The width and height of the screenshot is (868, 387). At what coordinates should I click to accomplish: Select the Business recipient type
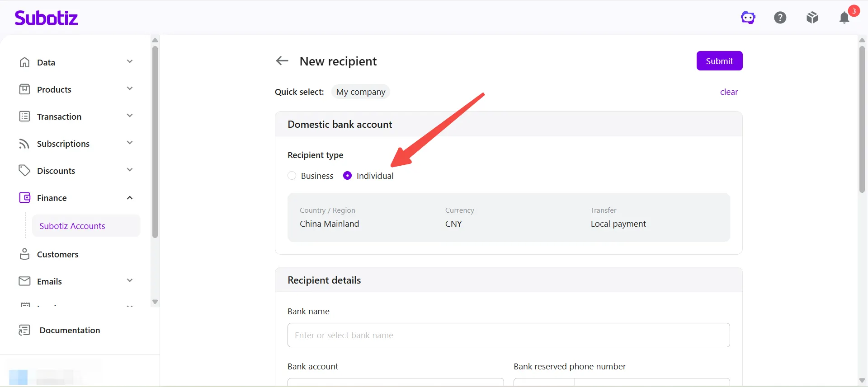tap(292, 176)
